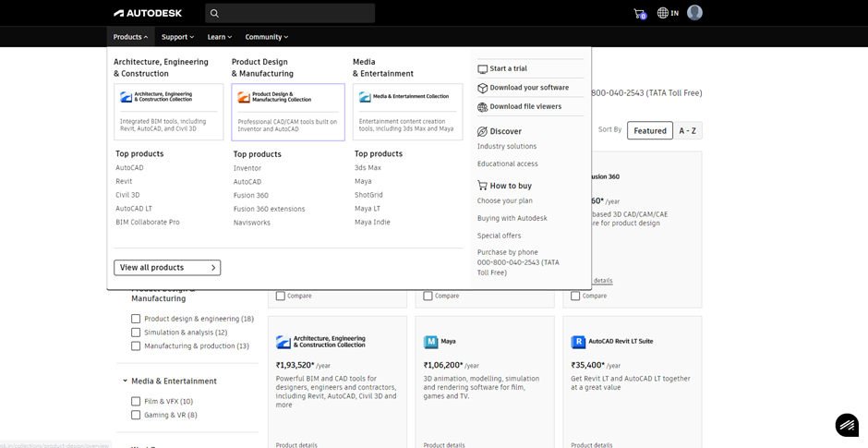This screenshot has width=868, height=448.
Task: Click the search magnifier icon
Action: [215, 13]
